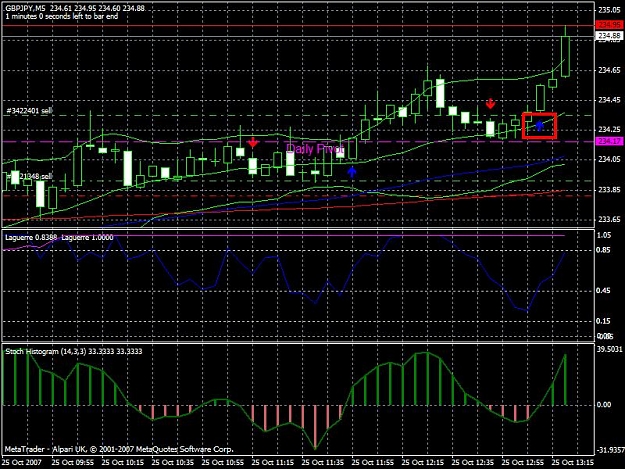Click the red sell arrow near 12:35
Screen dimensions: 625x469
point(490,104)
